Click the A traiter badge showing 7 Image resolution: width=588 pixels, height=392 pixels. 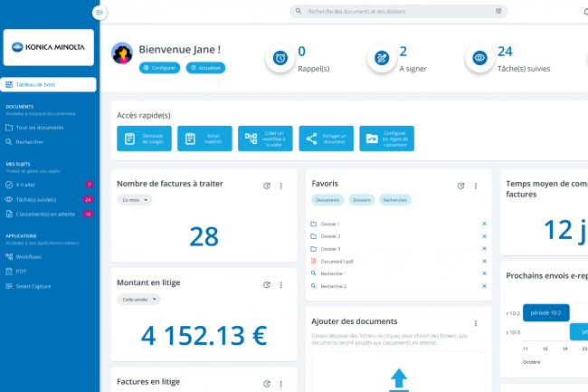pos(89,185)
